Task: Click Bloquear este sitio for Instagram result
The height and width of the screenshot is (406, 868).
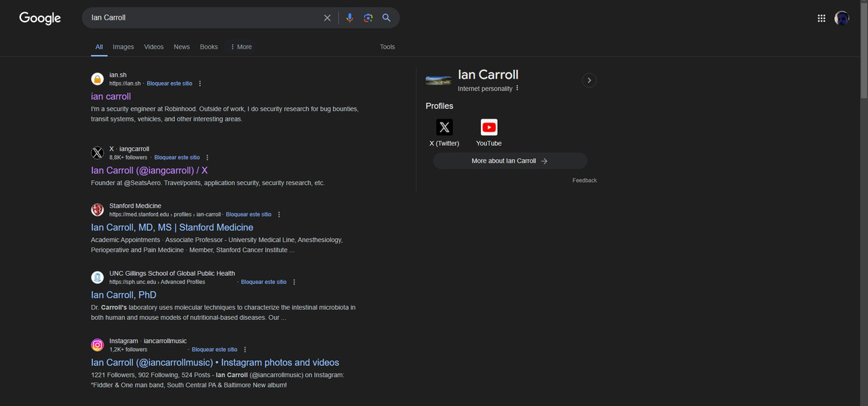Action: [x=214, y=350]
